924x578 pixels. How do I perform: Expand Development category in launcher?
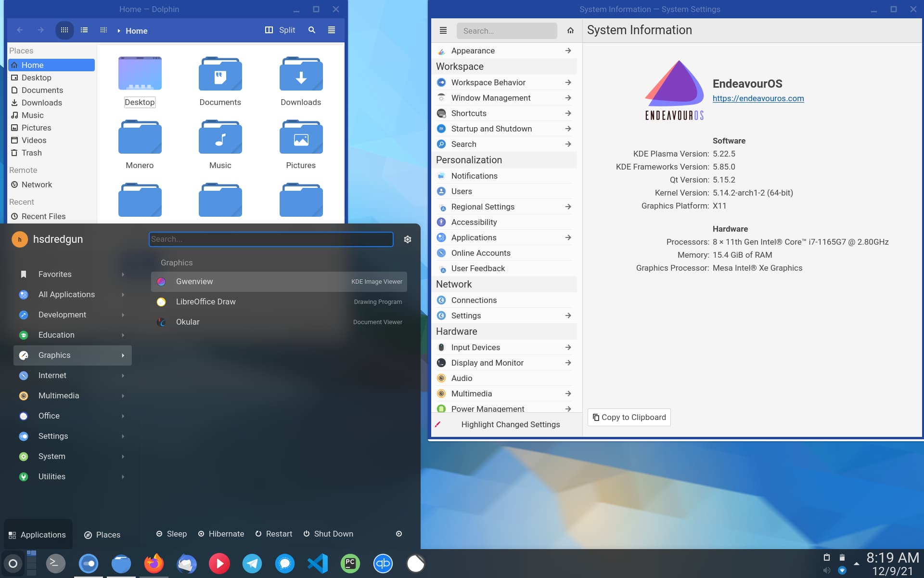coord(73,315)
